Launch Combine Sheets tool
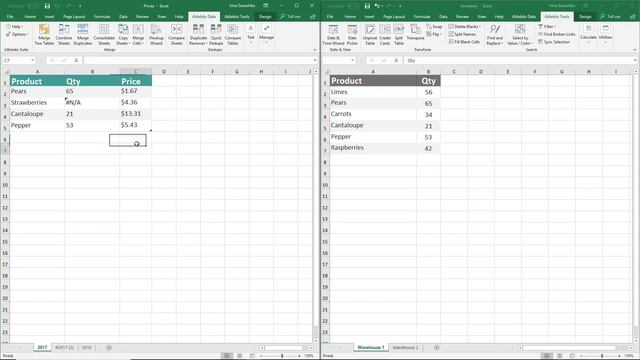The image size is (640, 360). (64, 34)
